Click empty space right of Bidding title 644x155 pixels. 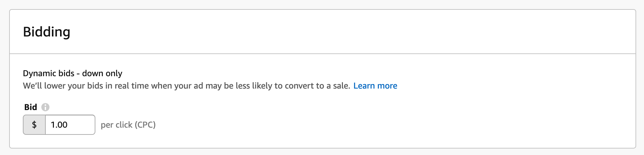click(327, 32)
